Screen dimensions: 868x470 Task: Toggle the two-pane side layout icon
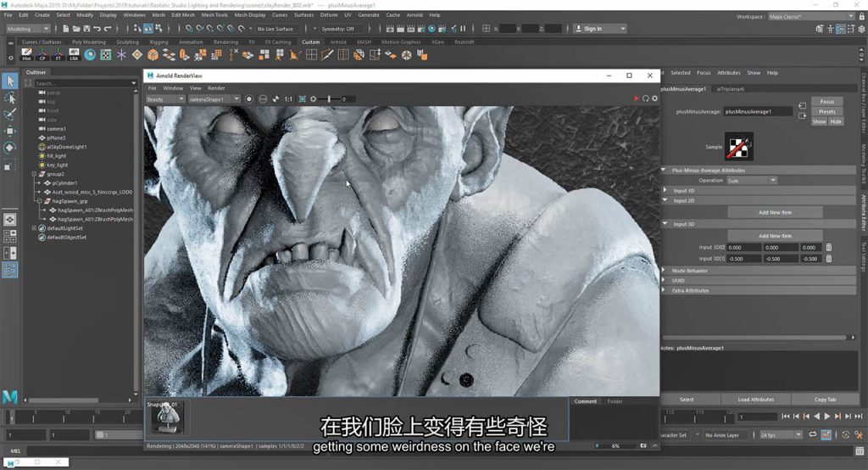[10, 254]
